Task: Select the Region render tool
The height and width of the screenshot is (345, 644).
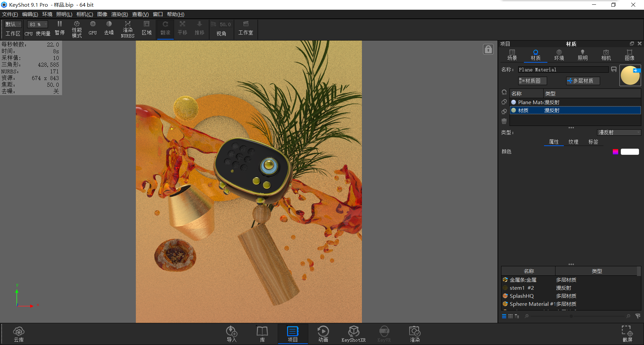Action: tap(147, 29)
